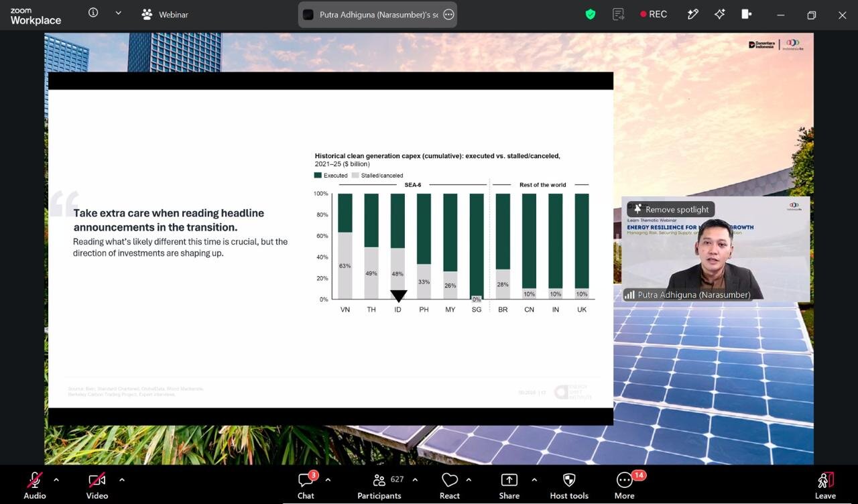Start video with the camera icon

[x=97, y=480]
